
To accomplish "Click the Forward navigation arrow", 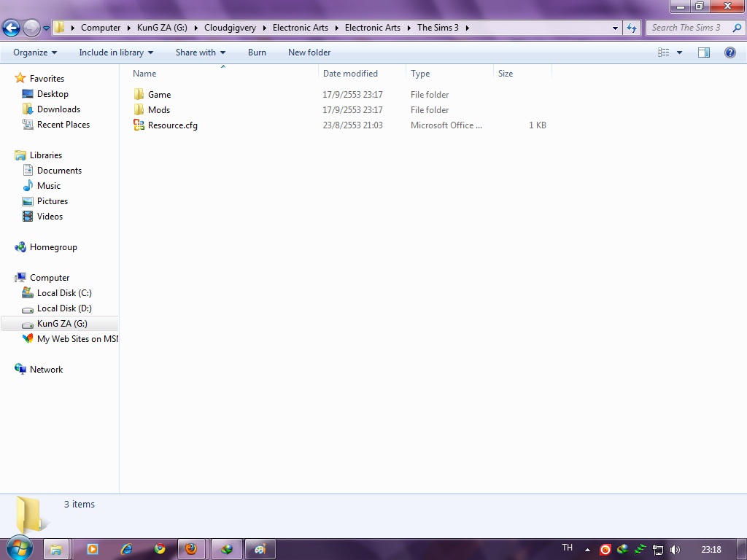I will click(31, 28).
